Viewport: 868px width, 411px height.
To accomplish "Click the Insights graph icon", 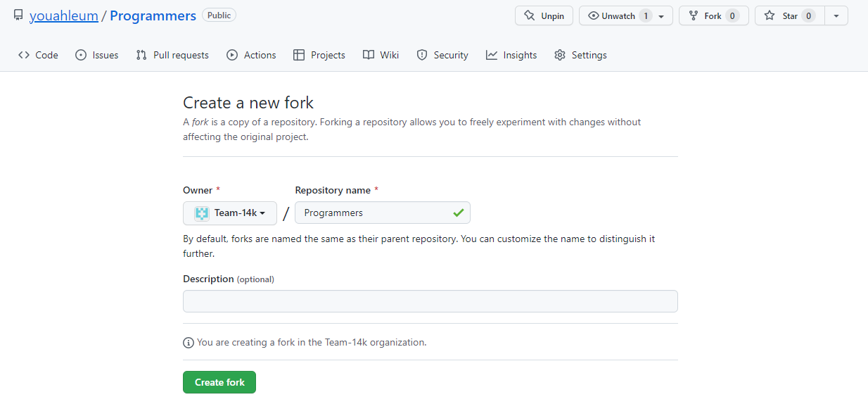I will pos(492,55).
